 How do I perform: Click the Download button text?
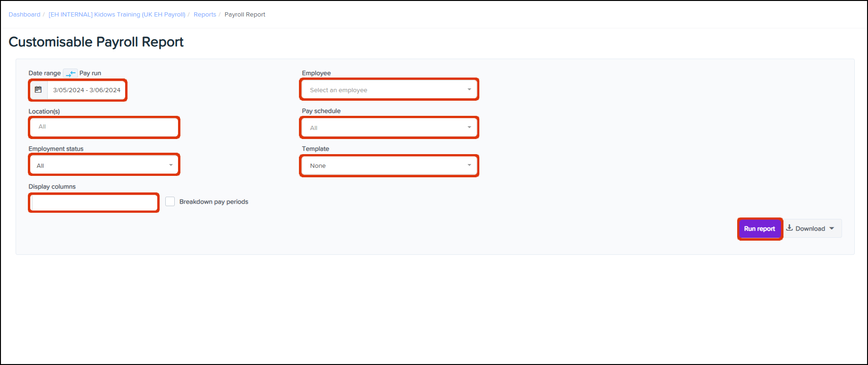[x=810, y=229]
